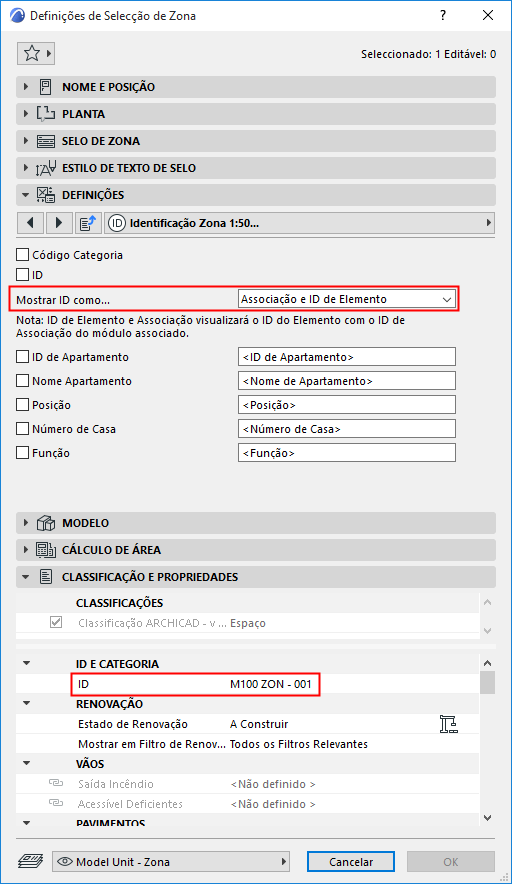Tick the ID de Apartamento checkbox
This screenshot has width=512, height=884.
23,357
